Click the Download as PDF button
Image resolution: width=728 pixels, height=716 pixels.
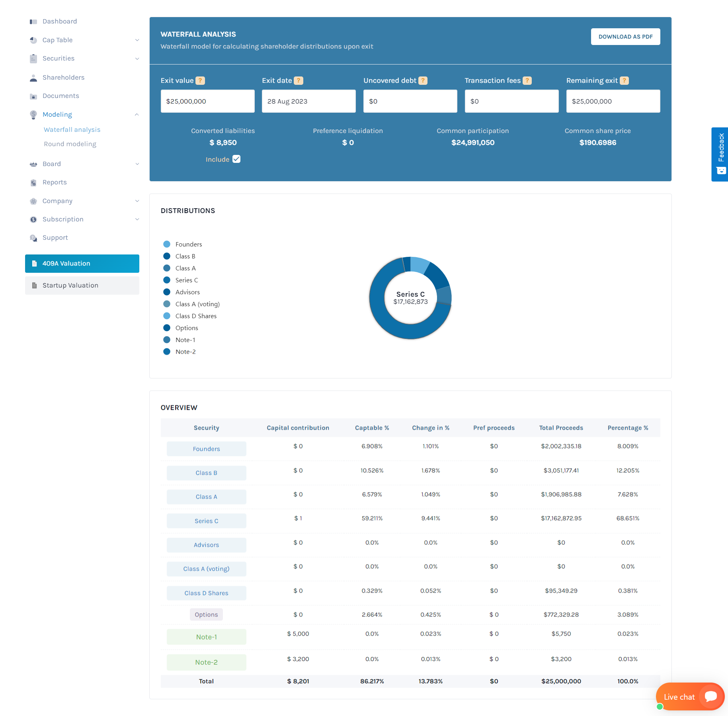[625, 36]
